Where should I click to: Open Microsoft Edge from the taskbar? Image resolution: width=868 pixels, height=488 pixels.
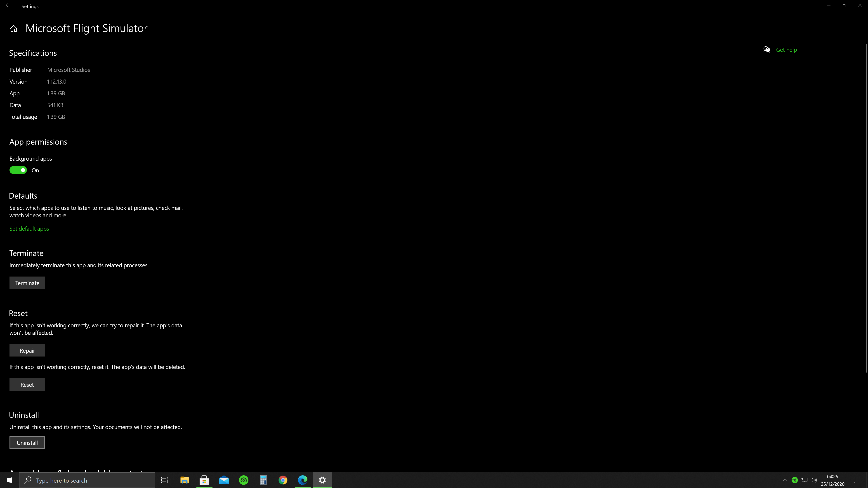(x=303, y=480)
